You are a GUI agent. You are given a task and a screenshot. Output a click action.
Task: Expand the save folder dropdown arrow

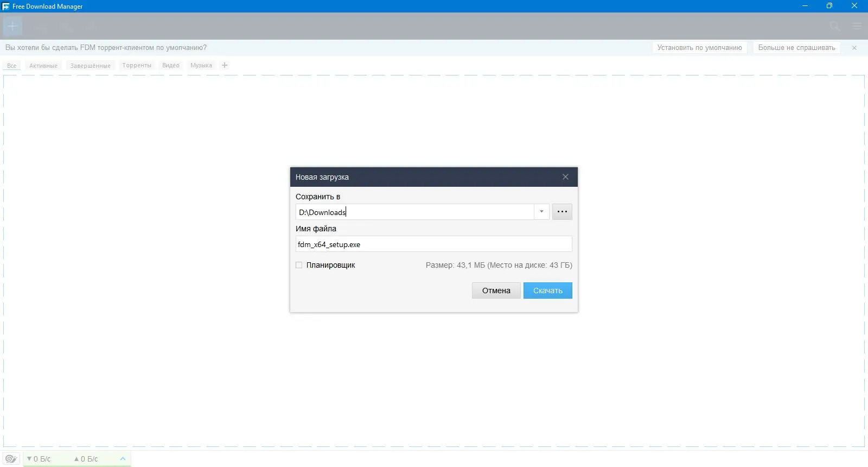click(541, 212)
